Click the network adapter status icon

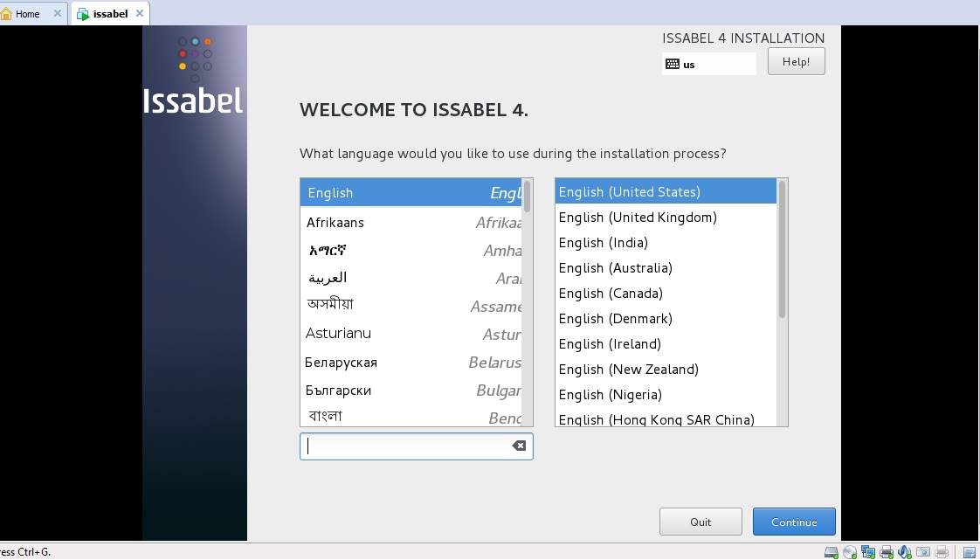coord(867,552)
